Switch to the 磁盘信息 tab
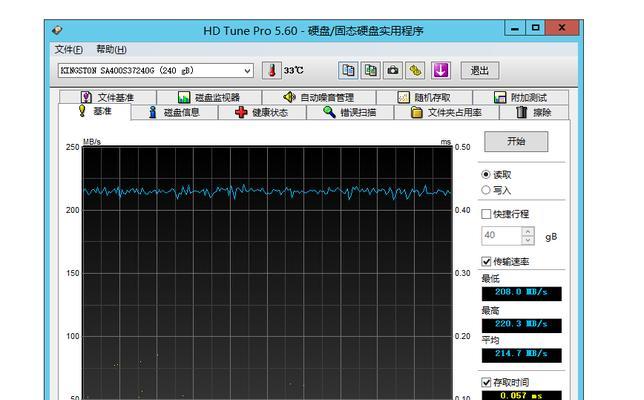This screenshot has height=400, width=644. coord(174,112)
